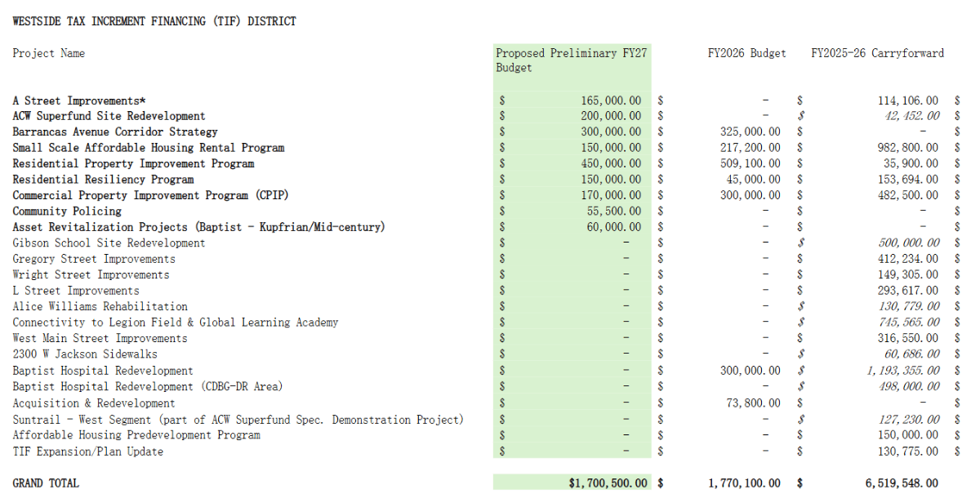The width and height of the screenshot is (980, 503).
Task: Click the 165,000.00 FY27 budget cell
Action: [x=611, y=100]
